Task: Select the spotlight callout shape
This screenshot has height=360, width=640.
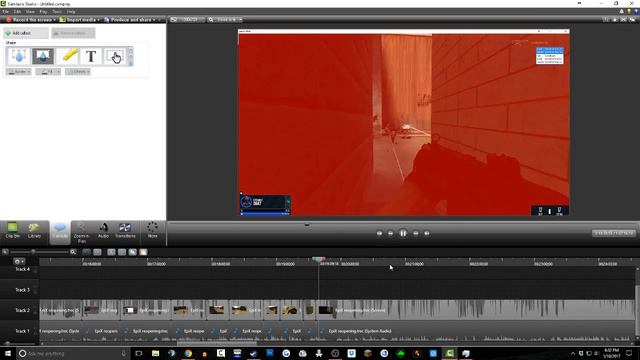Action: coord(43,56)
